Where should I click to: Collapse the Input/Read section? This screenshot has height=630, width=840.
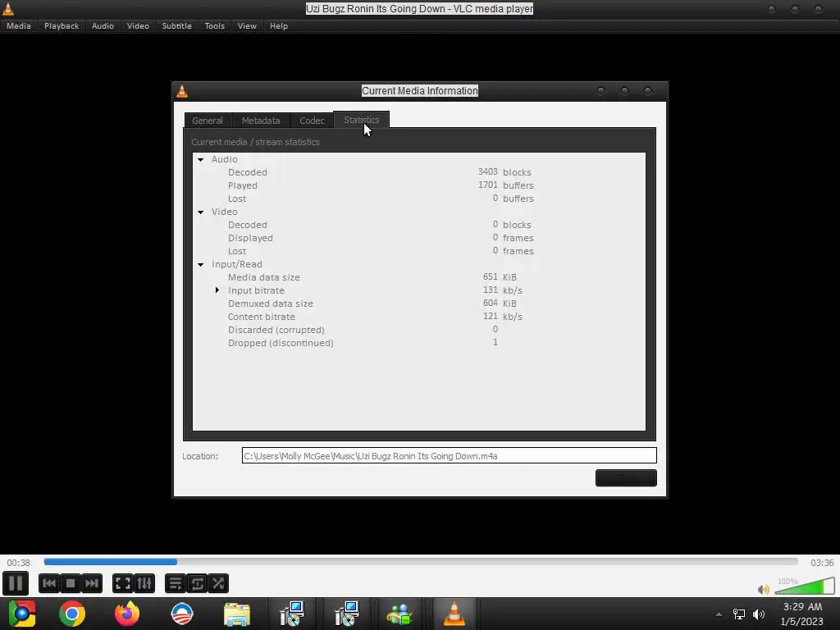tap(201, 265)
